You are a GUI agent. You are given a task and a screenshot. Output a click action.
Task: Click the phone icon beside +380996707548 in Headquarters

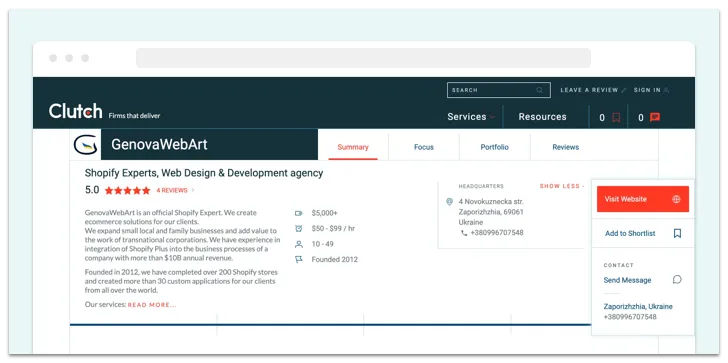pos(464,233)
